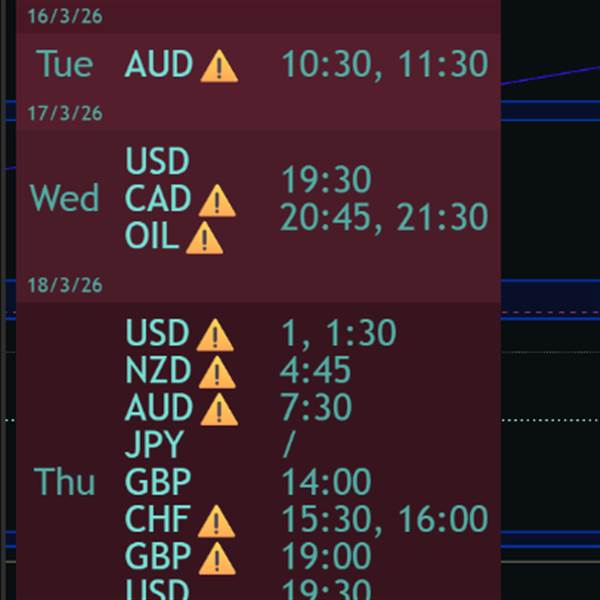Click the warning icon beside Tuesday AUD
This screenshot has width=600, height=600.
click(219, 66)
